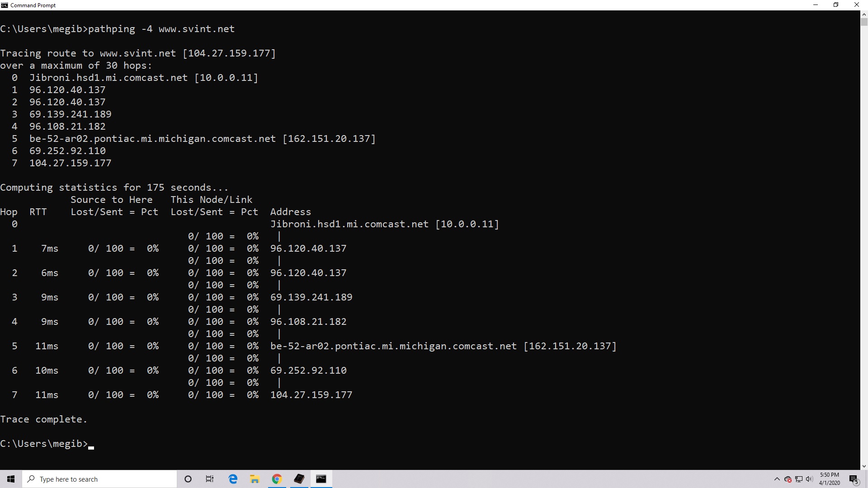Open the OneDrive cloud tray icon

pyautogui.click(x=788, y=479)
